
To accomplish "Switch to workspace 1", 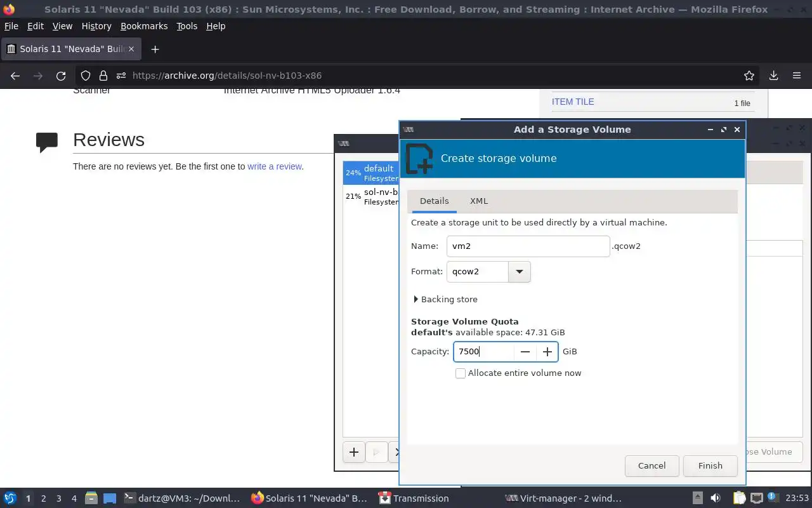I will pyautogui.click(x=28, y=498).
